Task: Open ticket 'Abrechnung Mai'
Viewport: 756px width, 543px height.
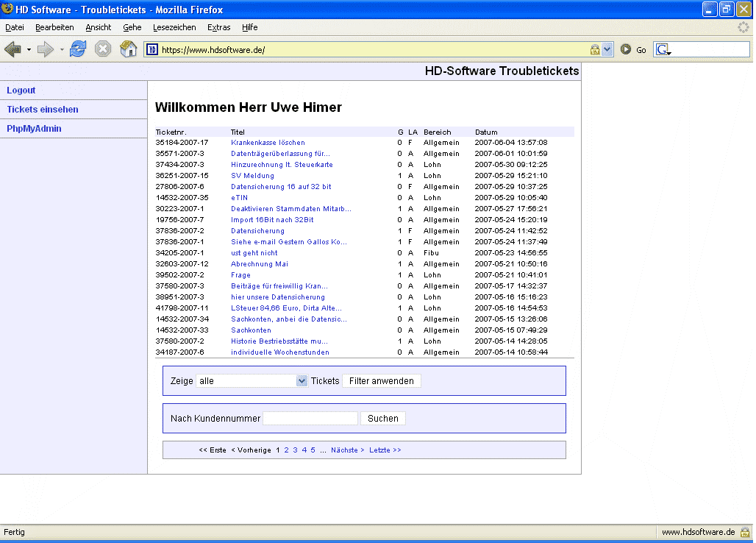Action: [x=260, y=264]
